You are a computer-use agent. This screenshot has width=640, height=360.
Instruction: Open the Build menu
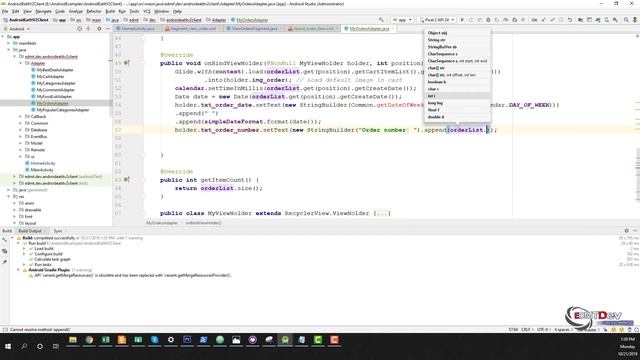point(110,11)
